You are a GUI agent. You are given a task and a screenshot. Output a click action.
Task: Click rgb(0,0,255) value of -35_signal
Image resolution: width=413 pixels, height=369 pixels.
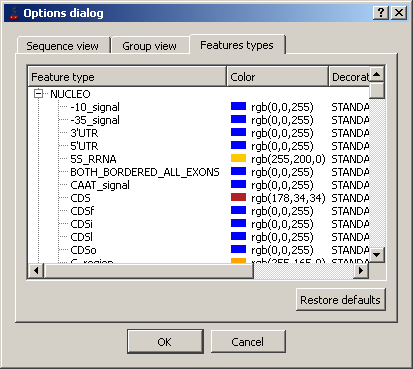coord(282,120)
